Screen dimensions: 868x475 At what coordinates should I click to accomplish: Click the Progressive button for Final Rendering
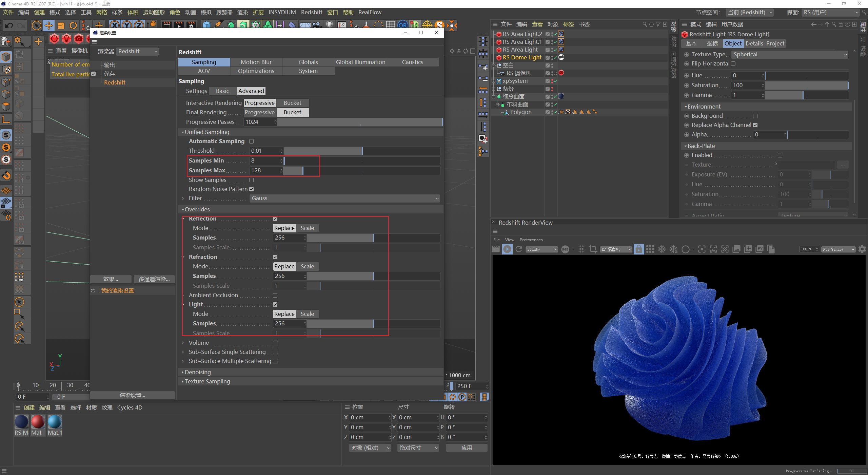click(x=260, y=112)
